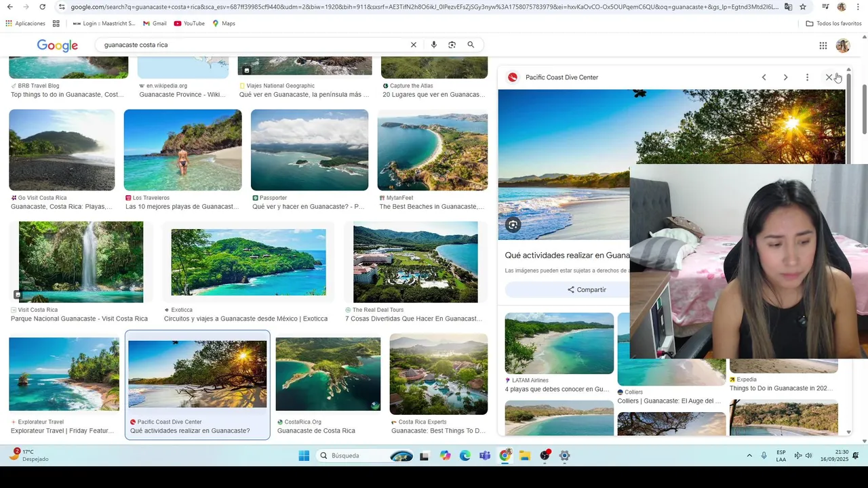Open the Maps bookmark
This screenshot has width=868, height=488.
click(224, 23)
